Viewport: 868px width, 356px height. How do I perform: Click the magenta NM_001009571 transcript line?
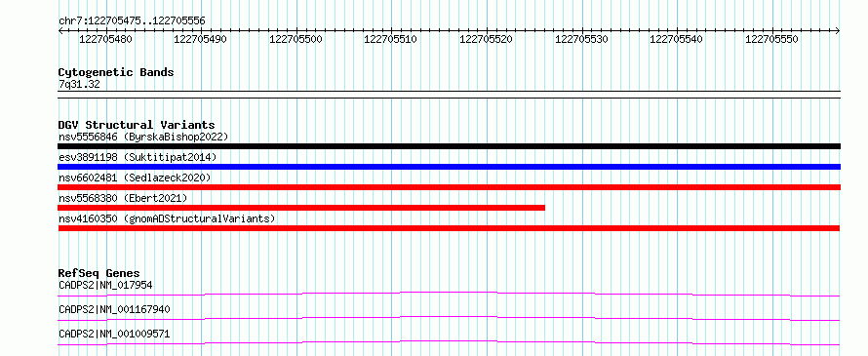pos(449,342)
